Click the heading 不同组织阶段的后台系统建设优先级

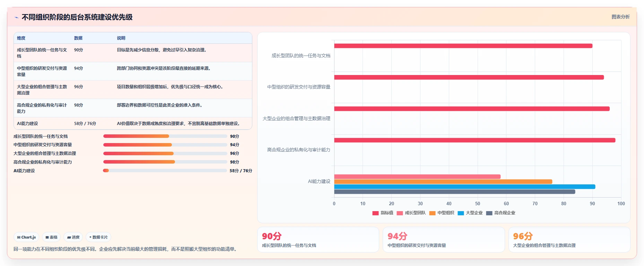point(77,17)
